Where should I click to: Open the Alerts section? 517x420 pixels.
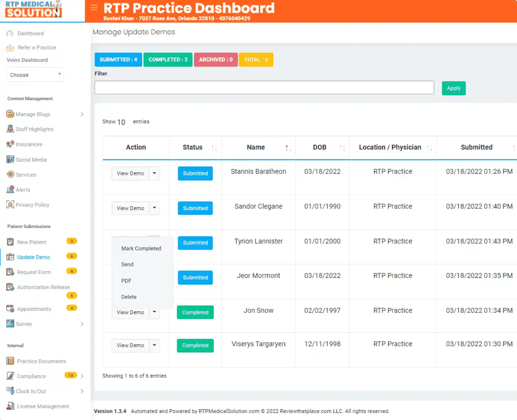(10, 189)
